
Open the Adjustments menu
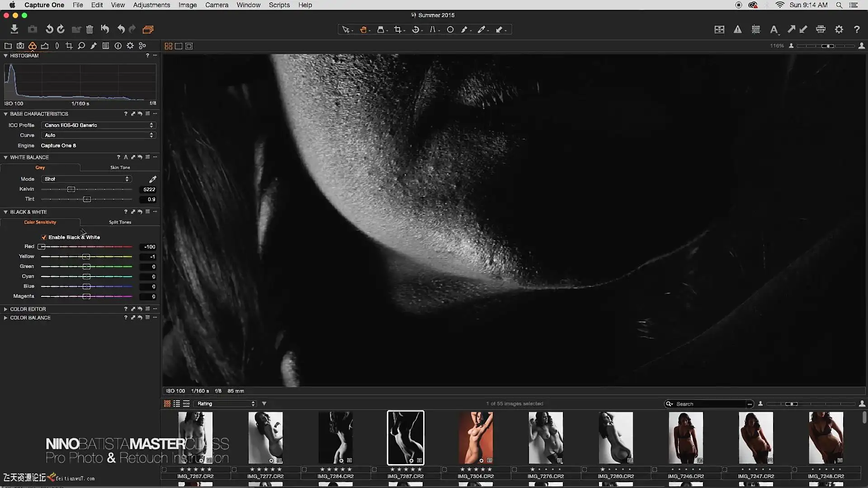[x=151, y=5]
